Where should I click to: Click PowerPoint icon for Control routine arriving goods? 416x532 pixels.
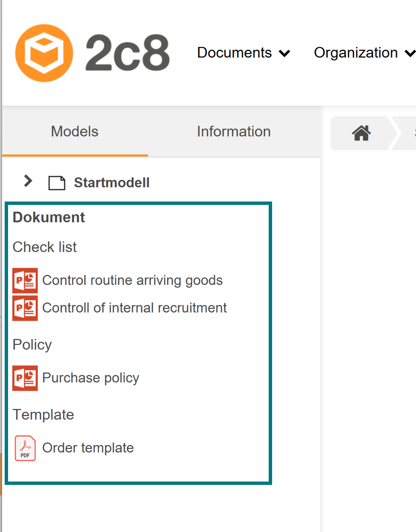pos(25,280)
